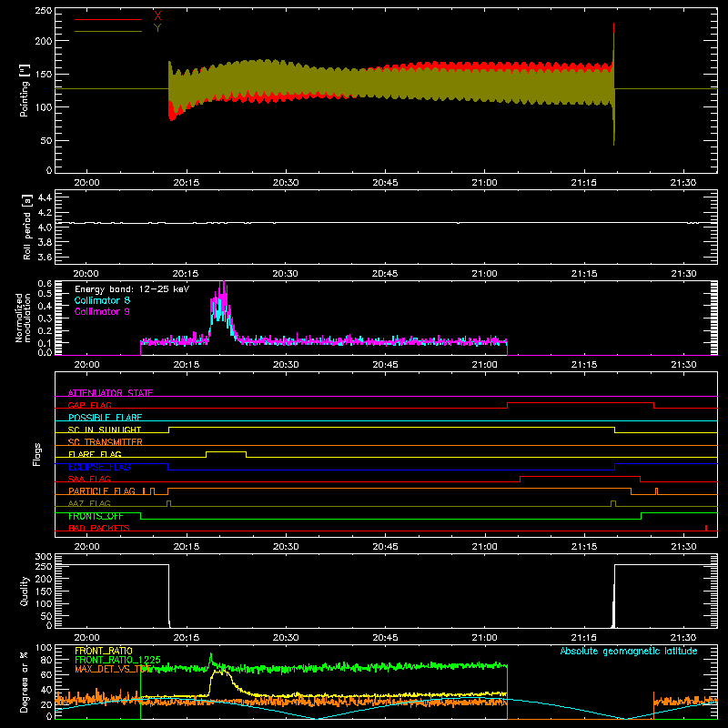Click the GAP_FLAG label

click(x=89, y=405)
